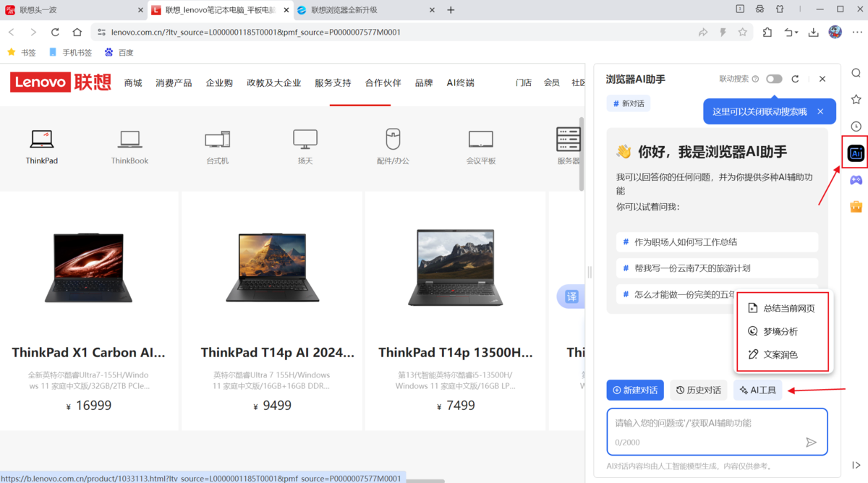Open the 书签 bookmarks folder

point(21,53)
